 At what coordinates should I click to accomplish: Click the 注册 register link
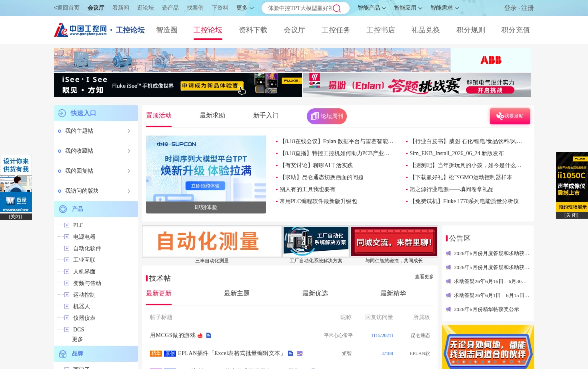click(528, 8)
